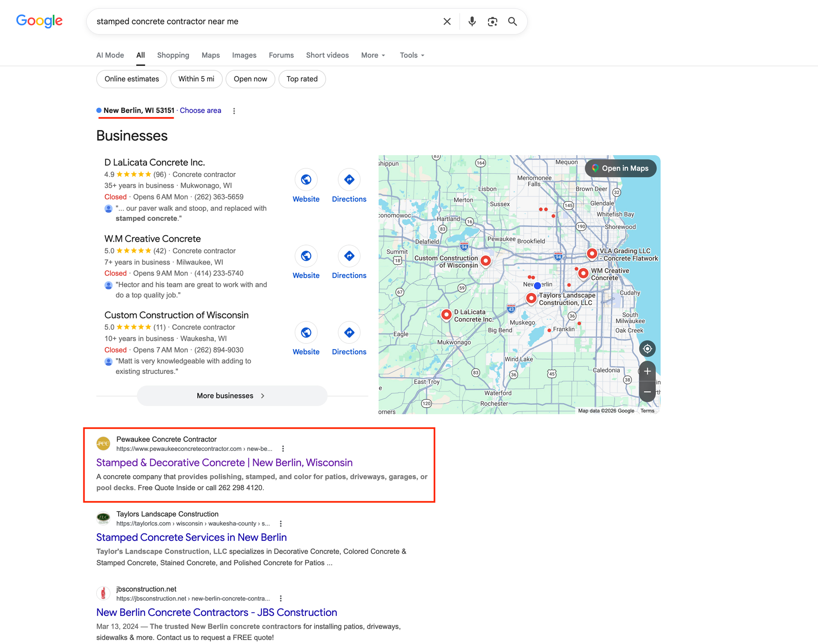818x644 pixels.
Task: Clear the search query with the X icon
Action: coord(447,21)
